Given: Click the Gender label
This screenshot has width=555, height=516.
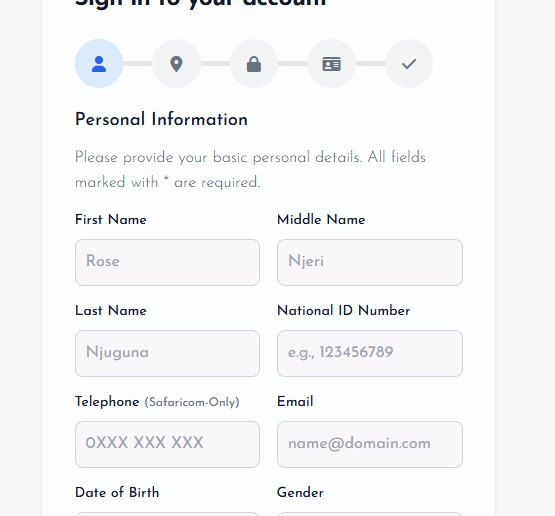Looking at the screenshot, I should 300,492.
